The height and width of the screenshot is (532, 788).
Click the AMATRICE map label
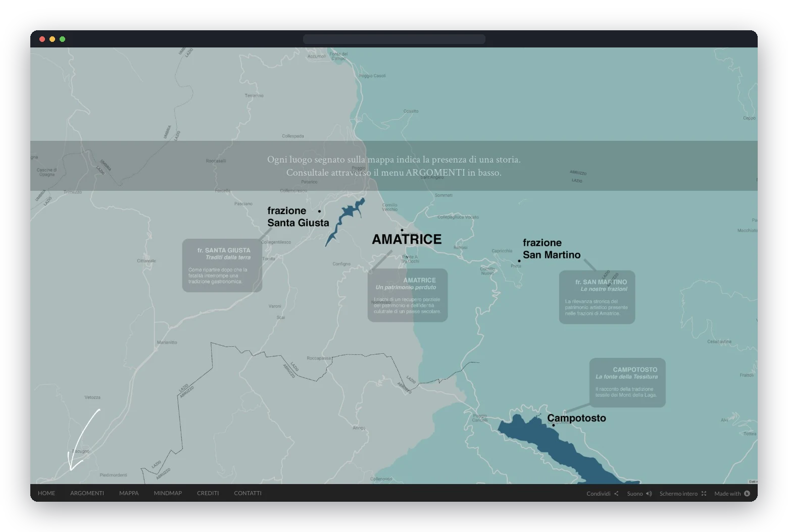click(407, 239)
